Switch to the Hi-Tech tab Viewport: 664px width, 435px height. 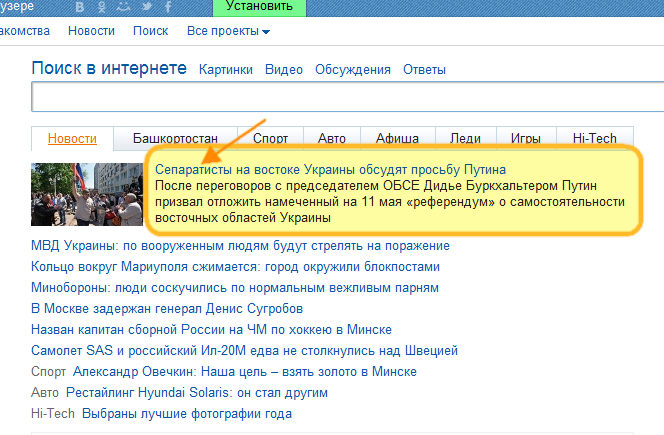(x=595, y=138)
